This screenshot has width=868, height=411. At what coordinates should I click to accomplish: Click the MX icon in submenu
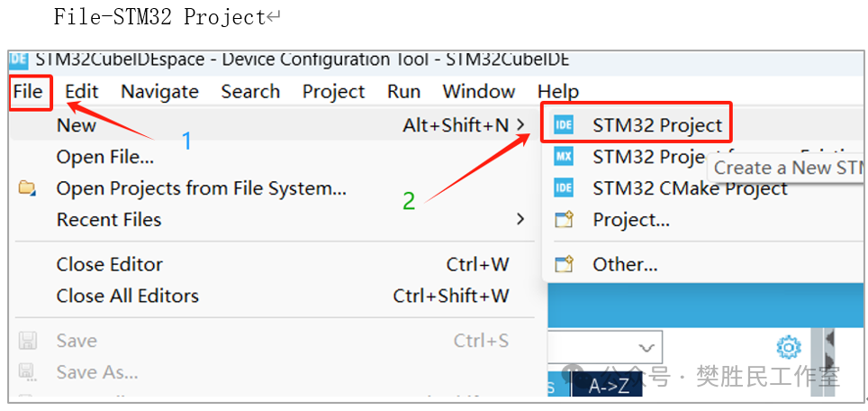tap(564, 158)
